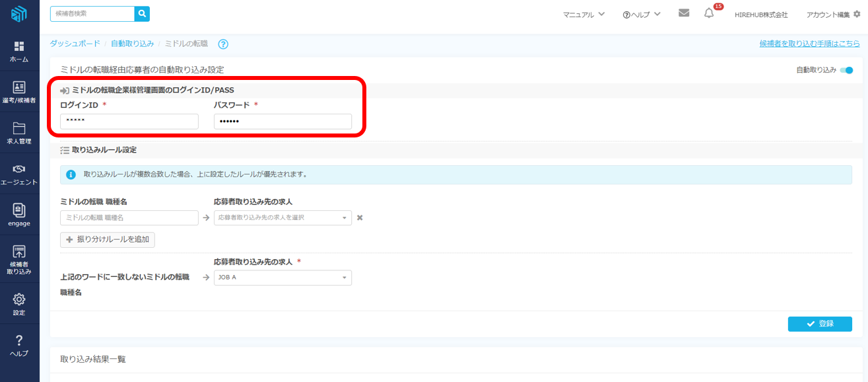Open 選考/候補者 in sidebar

click(19, 93)
